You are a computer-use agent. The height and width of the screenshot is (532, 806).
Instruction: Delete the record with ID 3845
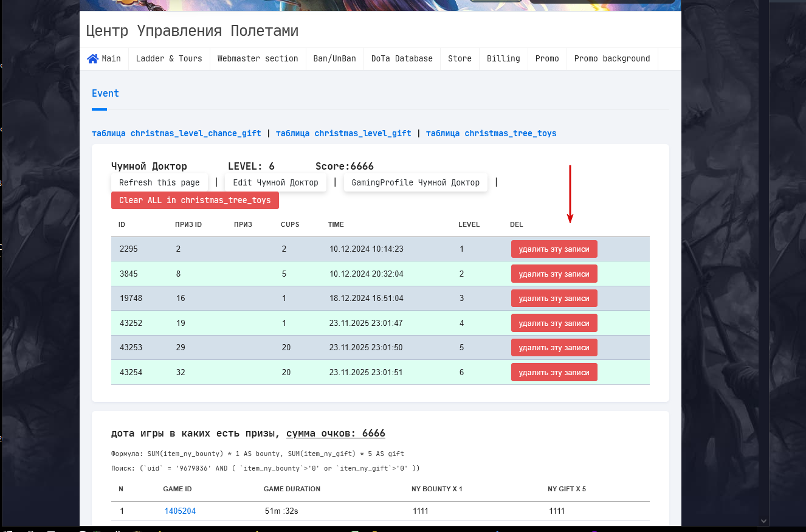[x=554, y=274]
